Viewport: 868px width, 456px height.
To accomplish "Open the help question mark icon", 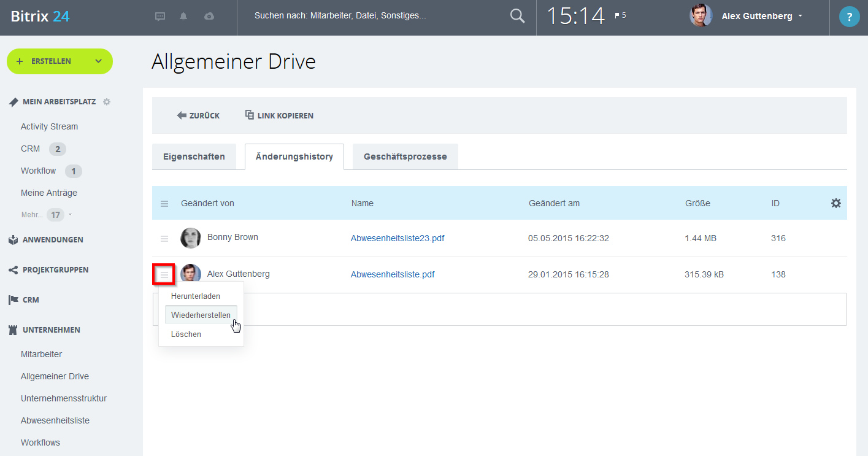I will coord(849,16).
